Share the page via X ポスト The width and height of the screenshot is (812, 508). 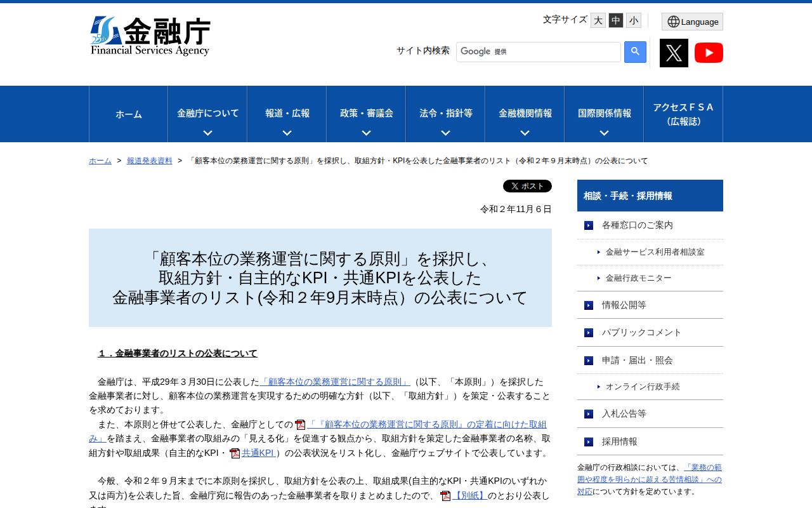(x=527, y=185)
